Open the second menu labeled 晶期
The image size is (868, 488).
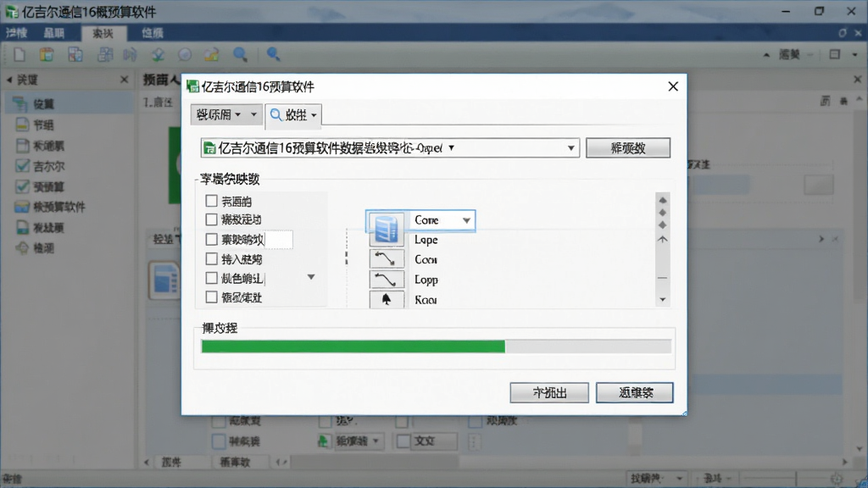click(x=53, y=33)
